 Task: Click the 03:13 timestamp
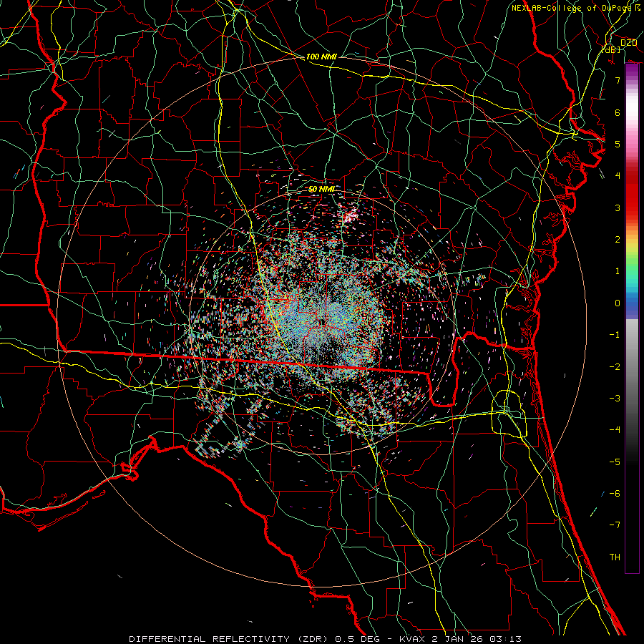[x=507, y=639]
